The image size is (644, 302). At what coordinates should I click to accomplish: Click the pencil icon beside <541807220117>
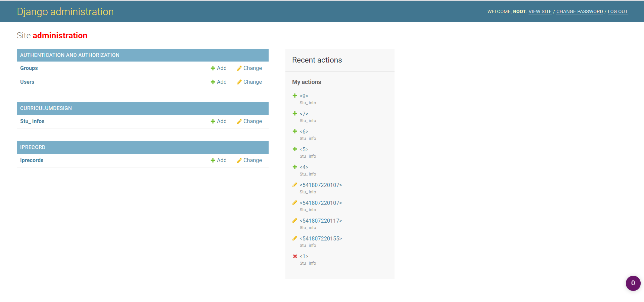coord(295,220)
